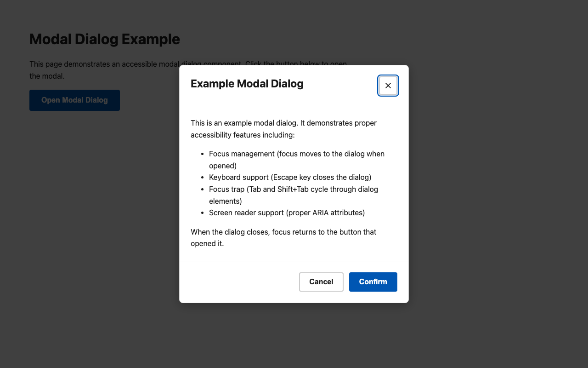The height and width of the screenshot is (368, 588).
Task: Click the X close icon
Action: (x=388, y=86)
